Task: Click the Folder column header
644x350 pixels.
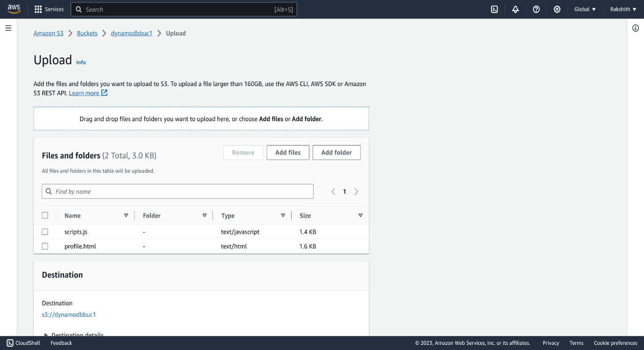Action: pyautogui.click(x=152, y=216)
